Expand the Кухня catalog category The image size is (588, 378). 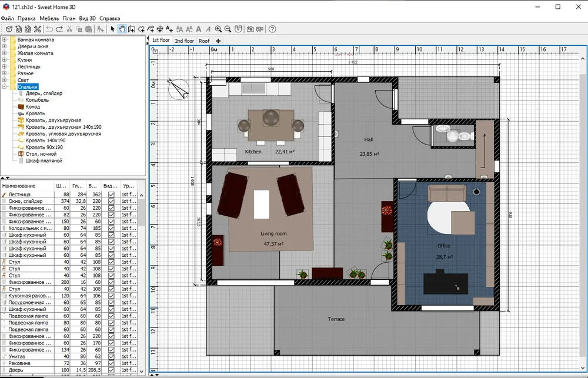pos(5,60)
